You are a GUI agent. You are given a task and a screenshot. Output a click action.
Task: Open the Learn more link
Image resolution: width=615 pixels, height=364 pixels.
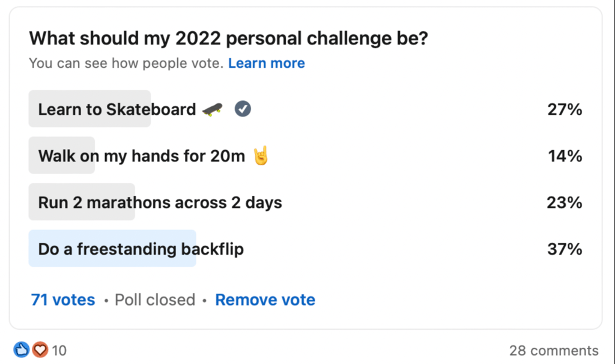(x=266, y=63)
